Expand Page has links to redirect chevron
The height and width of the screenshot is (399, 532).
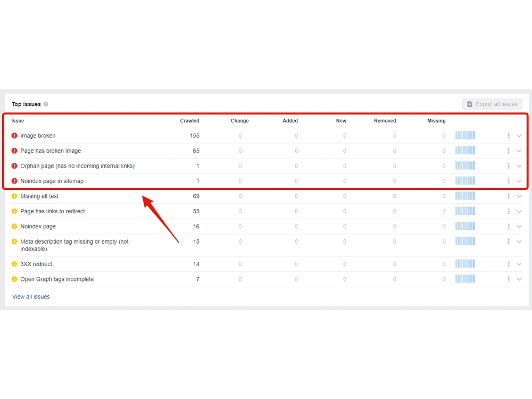click(519, 211)
